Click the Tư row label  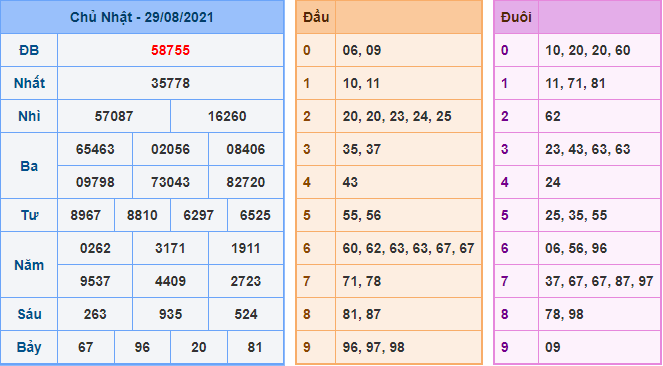(x=29, y=216)
